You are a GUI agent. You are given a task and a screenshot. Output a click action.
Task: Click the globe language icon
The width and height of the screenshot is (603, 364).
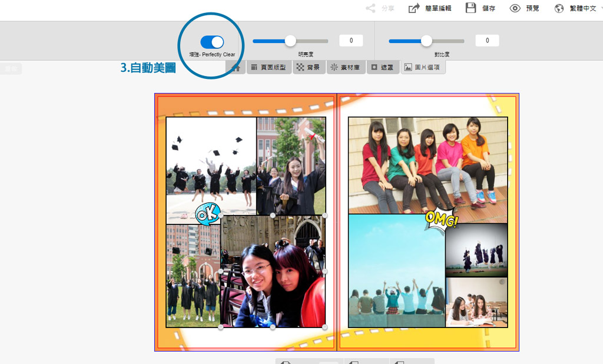559,8
